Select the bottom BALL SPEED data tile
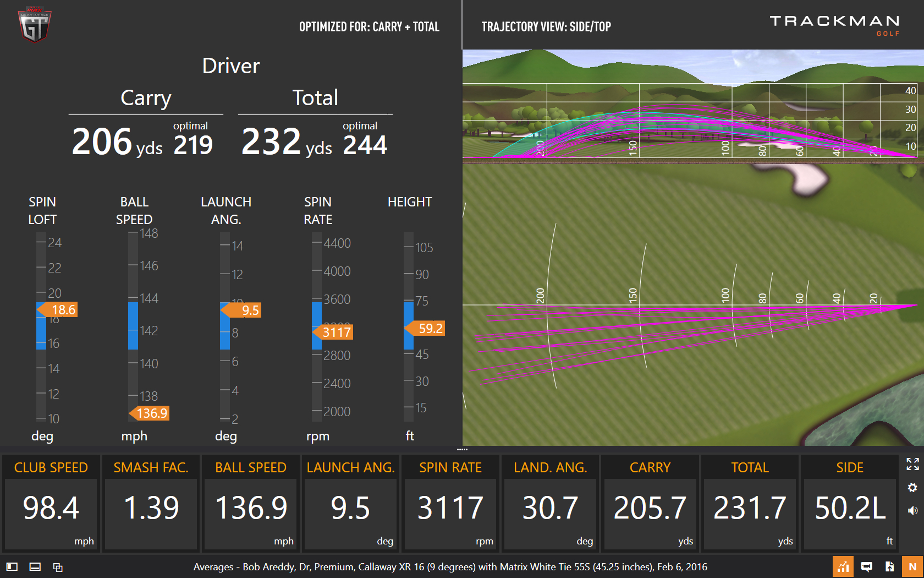The height and width of the screenshot is (578, 924). pos(251,503)
